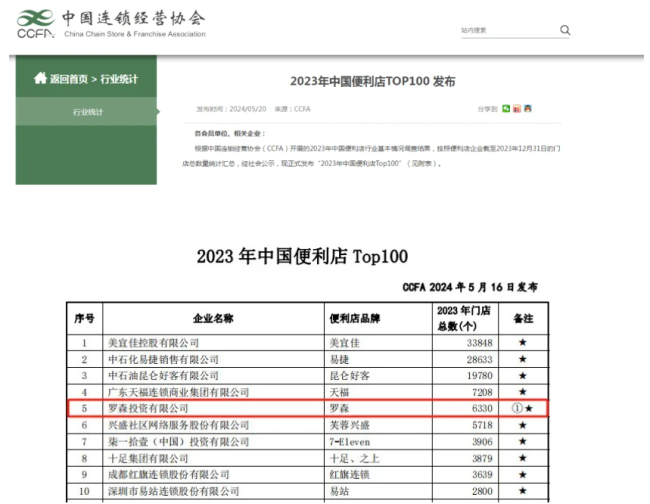Click the article title 2023年中国便利店TOP100 发布
This screenshot has height=504, width=650.
(x=372, y=80)
